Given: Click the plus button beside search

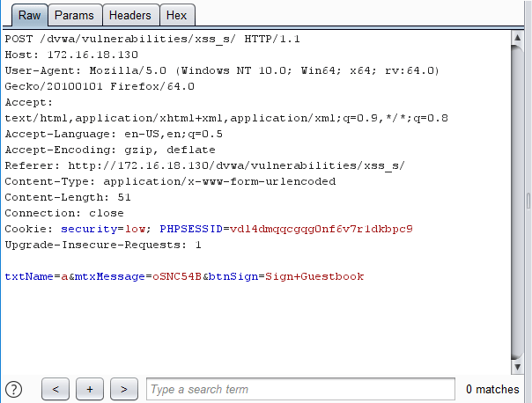Looking at the screenshot, I should pyautogui.click(x=90, y=389).
